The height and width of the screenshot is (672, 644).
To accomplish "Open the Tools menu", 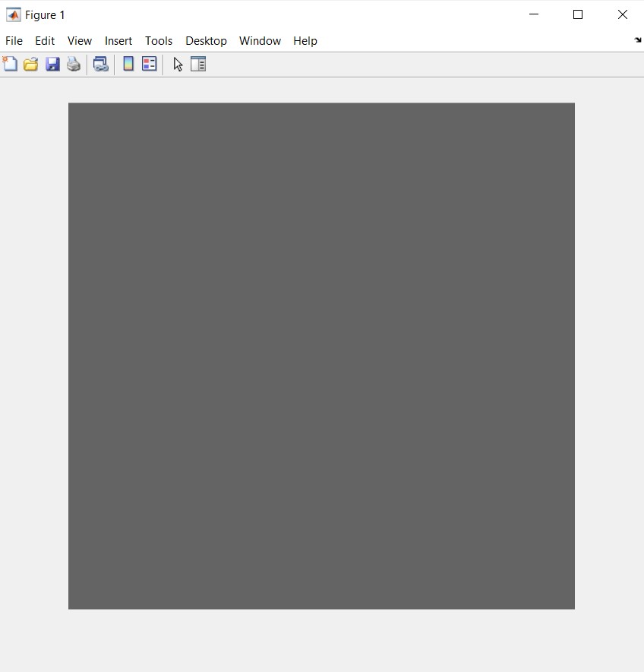I will 159,41.
